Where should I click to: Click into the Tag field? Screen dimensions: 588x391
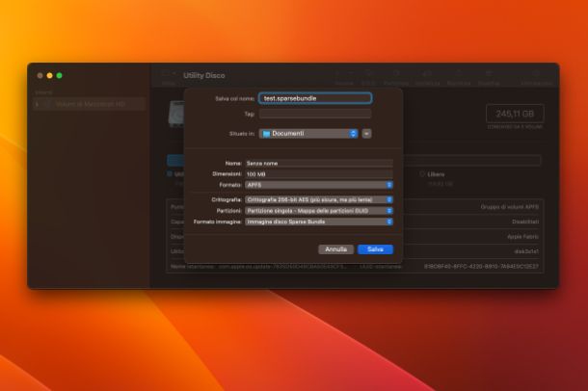[x=315, y=114]
